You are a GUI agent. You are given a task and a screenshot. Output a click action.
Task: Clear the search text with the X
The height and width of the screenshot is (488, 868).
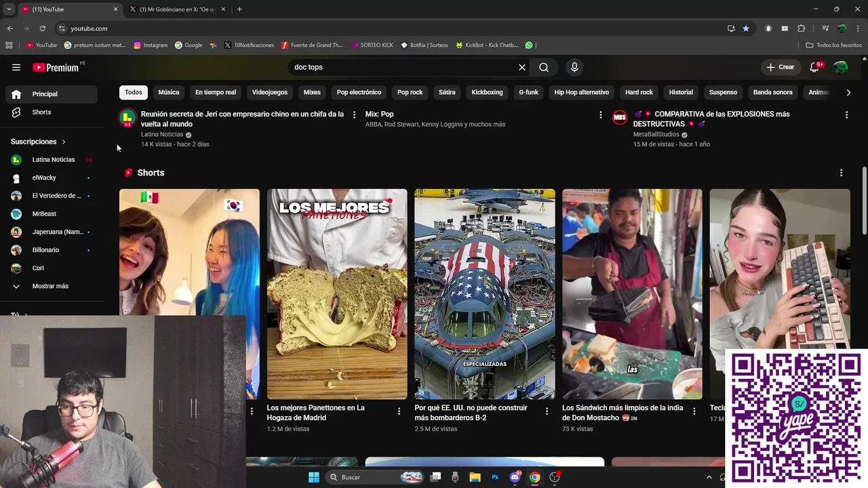522,67
